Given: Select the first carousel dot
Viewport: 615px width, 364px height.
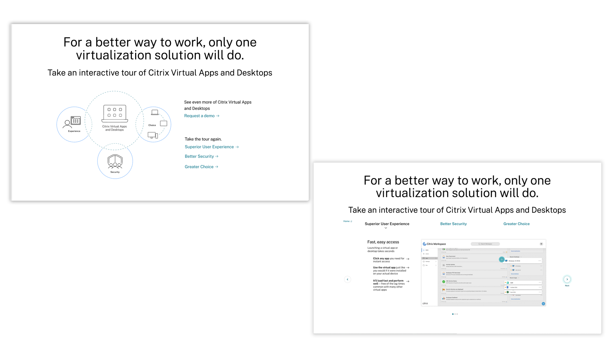Looking at the screenshot, I should pos(453,314).
